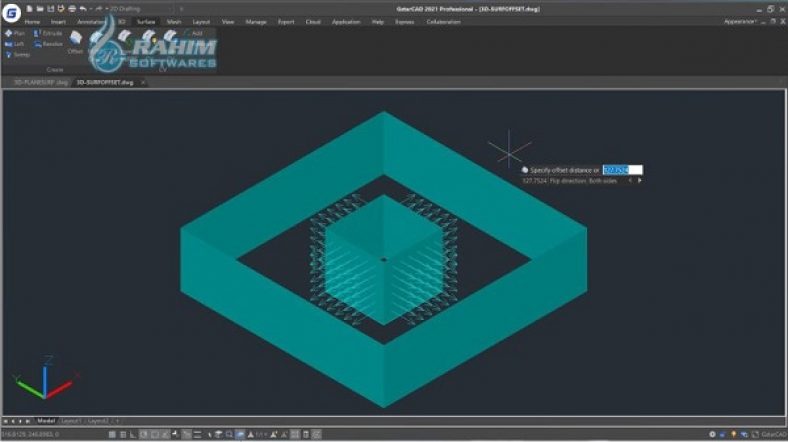Viewport: 788px width, 442px height.
Task: Switch to the Model tab
Action: tap(46, 421)
